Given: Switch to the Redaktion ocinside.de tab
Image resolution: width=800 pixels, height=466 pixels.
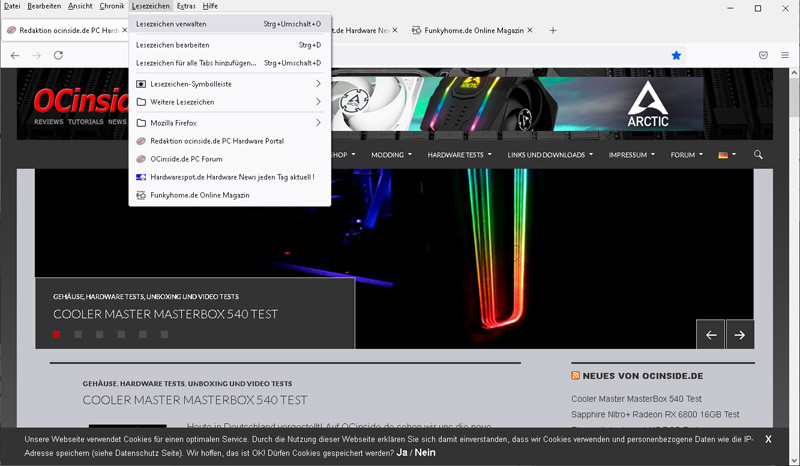Looking at the screenshot, I should [x=66, y=31].
